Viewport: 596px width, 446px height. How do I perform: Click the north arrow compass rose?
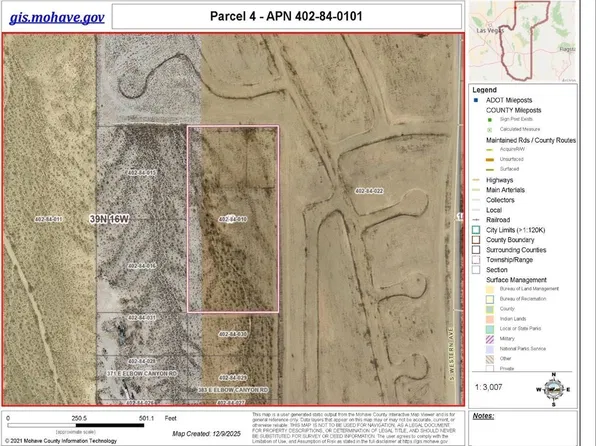tap(553, 389)
